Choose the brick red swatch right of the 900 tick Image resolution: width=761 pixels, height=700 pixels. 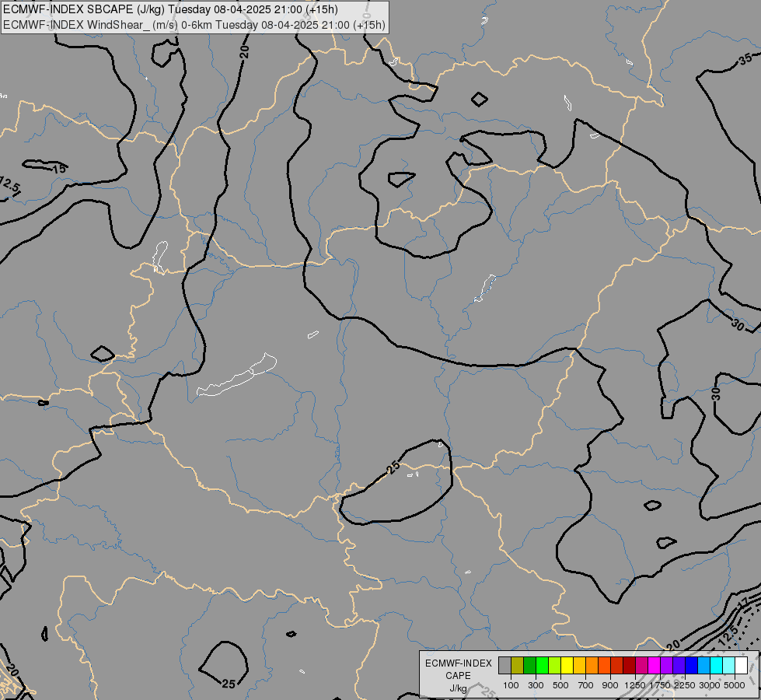617,665
